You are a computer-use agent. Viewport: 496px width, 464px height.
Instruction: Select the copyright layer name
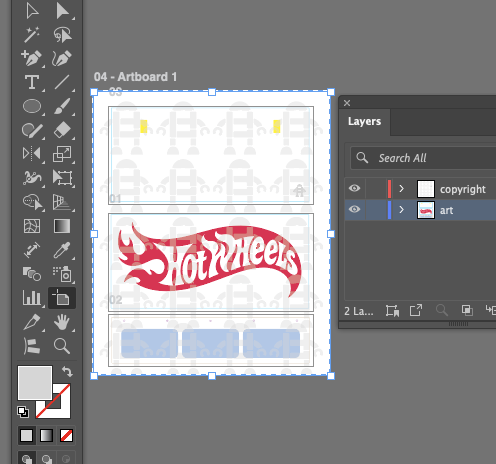click(x=463, y=189)
